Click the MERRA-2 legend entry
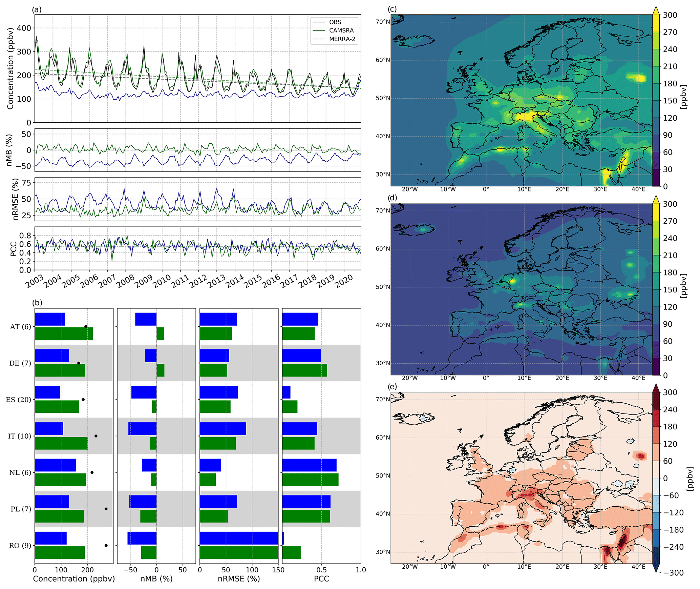This screenshot has width=700, height=589. (342, 39)
